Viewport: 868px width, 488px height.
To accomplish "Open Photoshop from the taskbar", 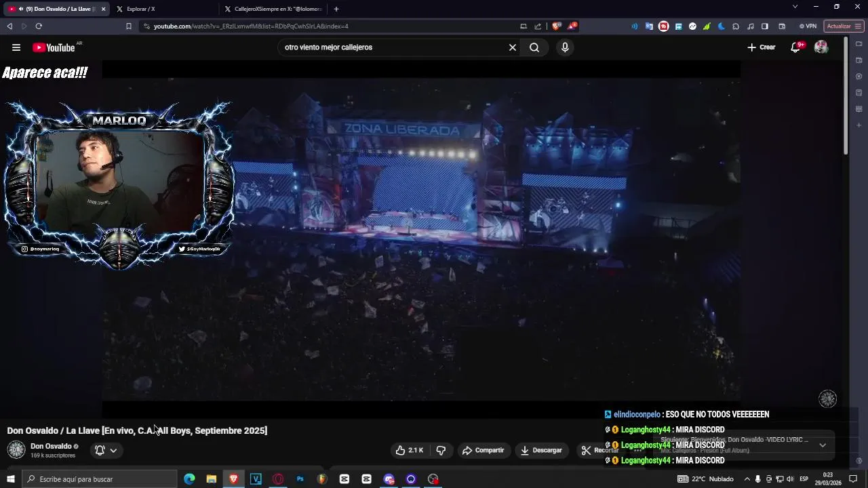I will (x=300, y=479).
